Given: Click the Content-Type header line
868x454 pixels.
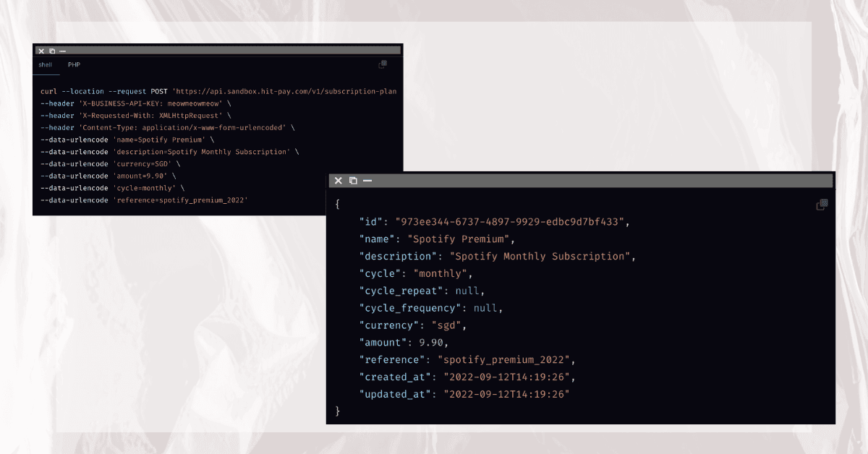Looking at the screenshot, I should click(167, 127).
